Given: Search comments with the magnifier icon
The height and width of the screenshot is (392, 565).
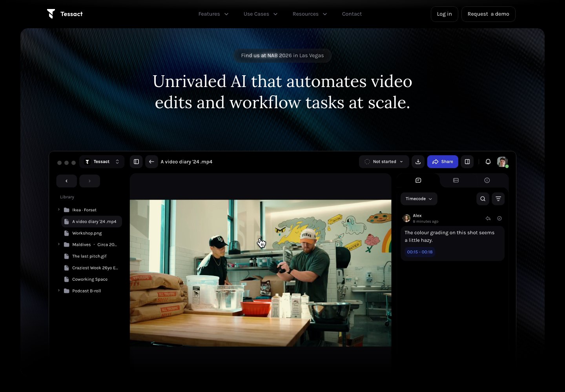Looking at the screenshot, I should 483,199.
